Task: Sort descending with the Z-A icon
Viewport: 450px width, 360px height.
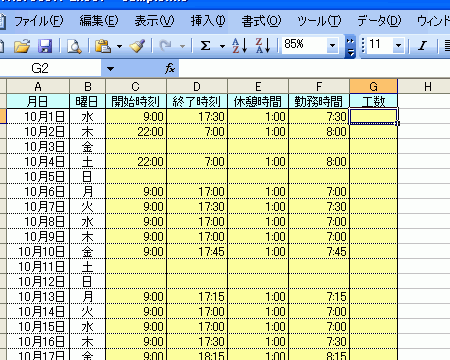Action: tap(263, 46)
